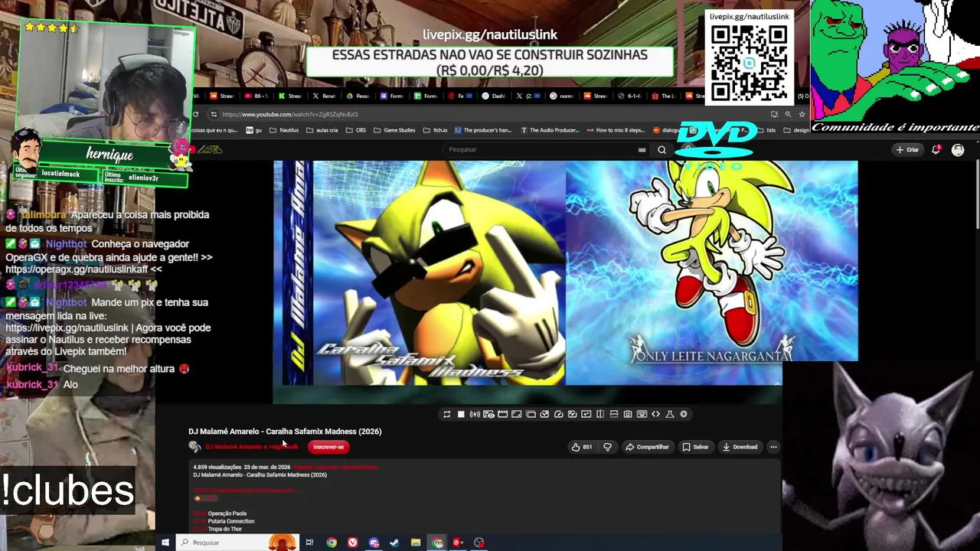Image resolution: width=980 pixels, height=551 pixels.
Task: Click the resize player icon in toolbar
Action: 516,414
